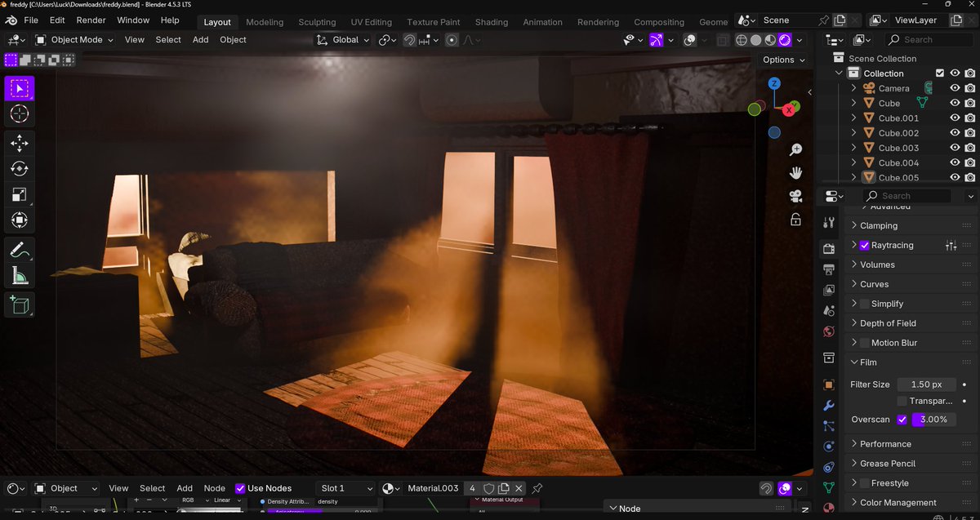Select the Transform tool

pyautogui.click(x=20, y=220)
